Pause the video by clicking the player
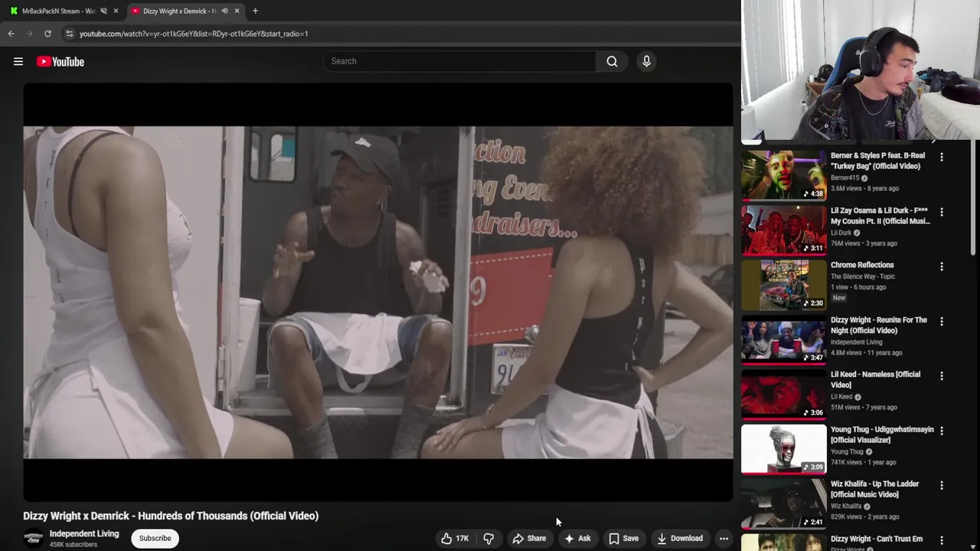The height and width of the screenshot is (551, 980). (378, 292)
